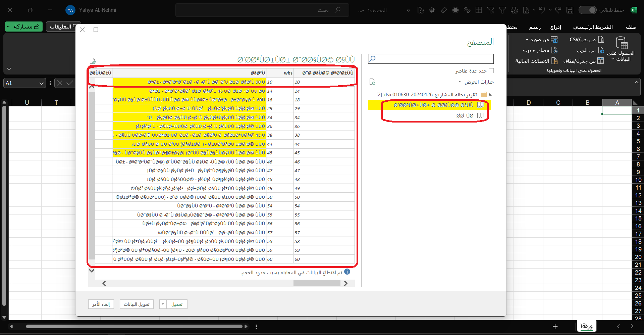Click the Save icon in quick access toolbar
The width and height of the screenshot is (644, 335).
pyautogui.click(x=570, y=10)
